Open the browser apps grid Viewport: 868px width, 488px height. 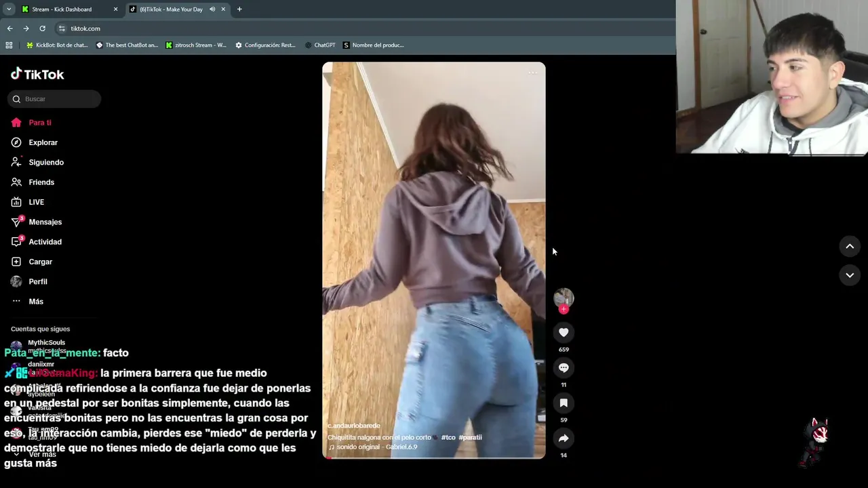[9, 45]
